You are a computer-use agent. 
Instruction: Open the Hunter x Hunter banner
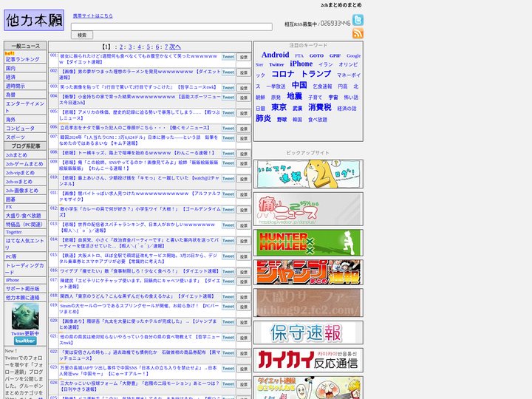[x=308, y=242]
